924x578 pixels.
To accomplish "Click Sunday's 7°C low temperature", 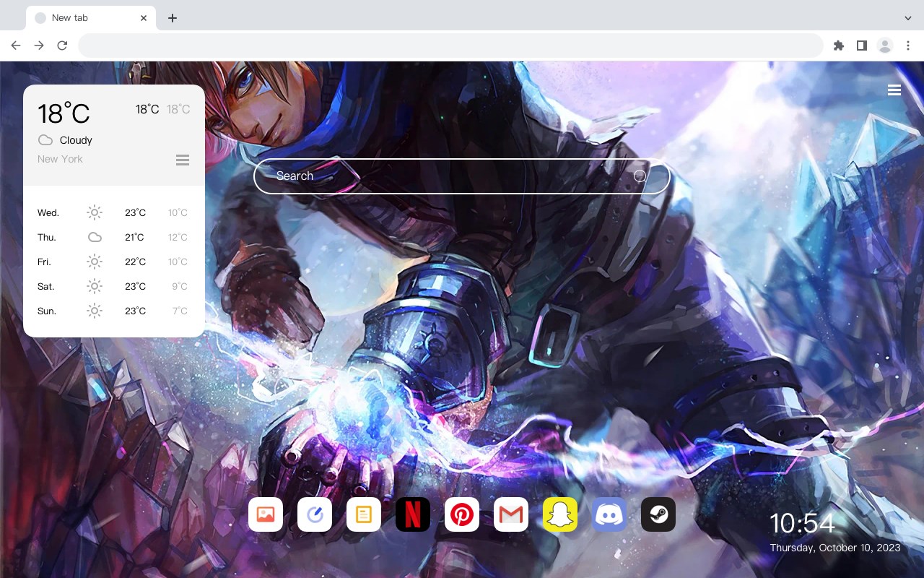I will coord(180,311).
